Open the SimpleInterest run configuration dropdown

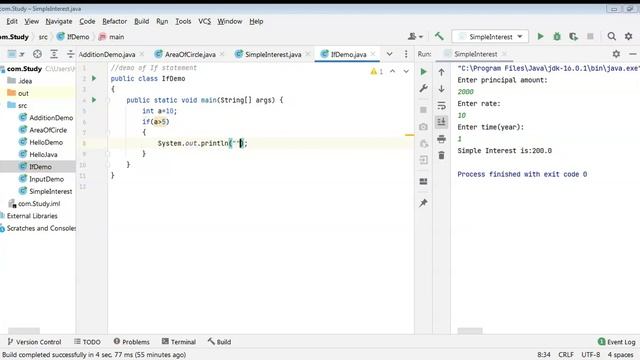(490, 36)
